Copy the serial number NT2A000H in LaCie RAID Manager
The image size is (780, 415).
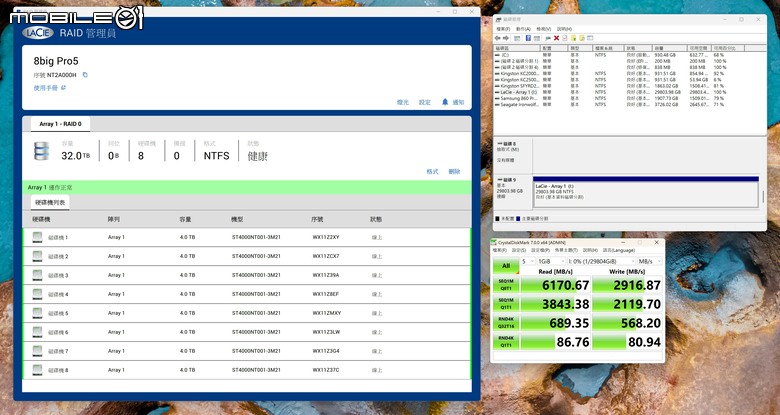click(x=85, y=75)
